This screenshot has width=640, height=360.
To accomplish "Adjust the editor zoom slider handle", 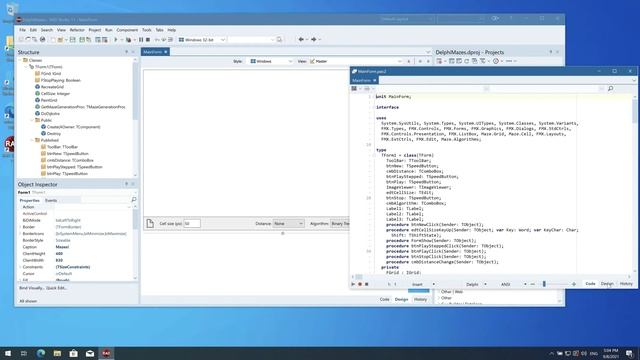I will [544, 284].
